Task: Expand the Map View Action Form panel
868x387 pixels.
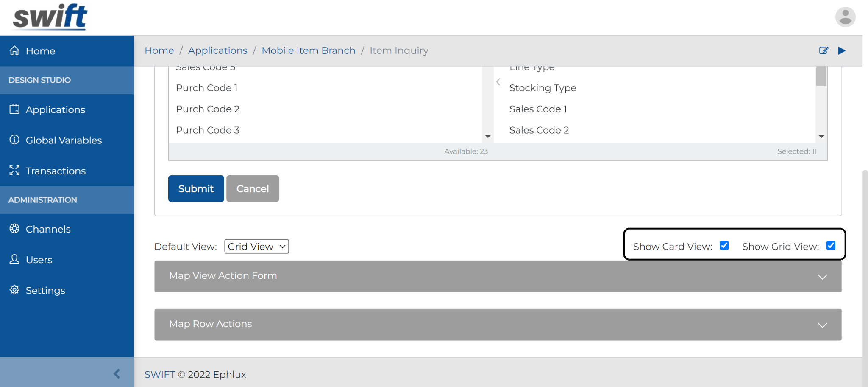Action: [498, 276]
